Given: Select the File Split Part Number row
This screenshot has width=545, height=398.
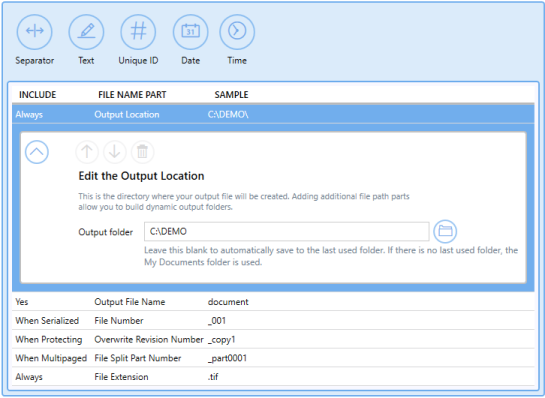Looking at the screenshot, I should point(273,358).
